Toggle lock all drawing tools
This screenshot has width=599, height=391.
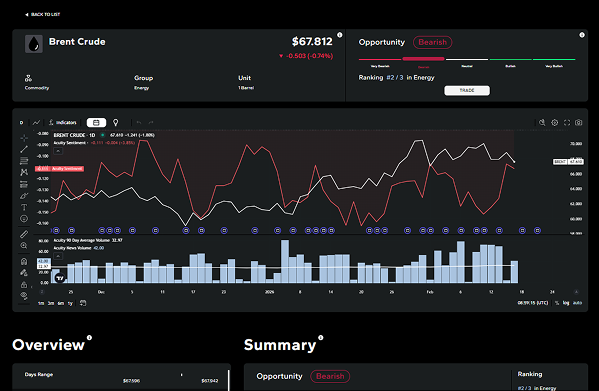[24, 284]
